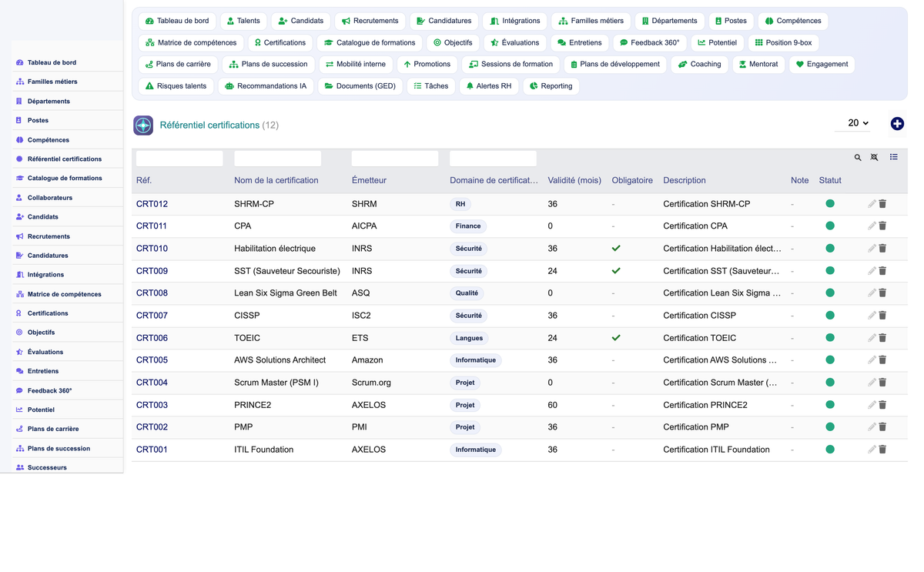Click the edit pencil for CRT010
The image size is (924, 572).
click(872, 249)
